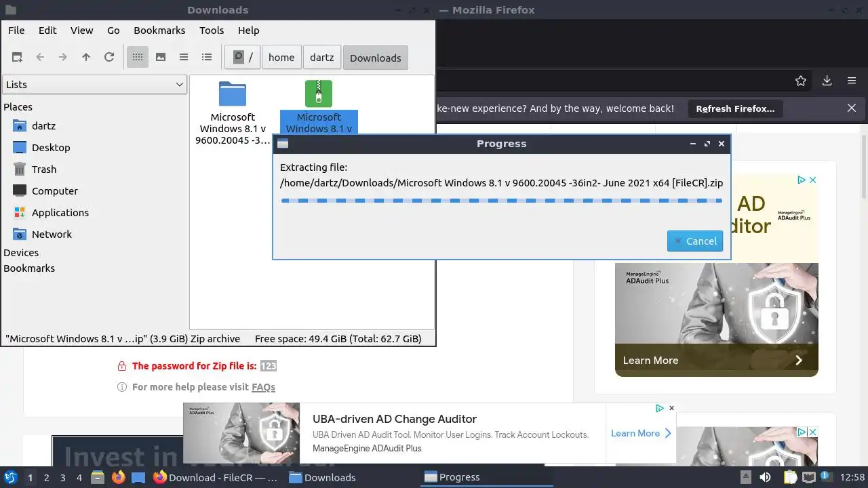
Task: Switch to detailed list view mode
Action: pyautogui.click(x=207, y=58)
